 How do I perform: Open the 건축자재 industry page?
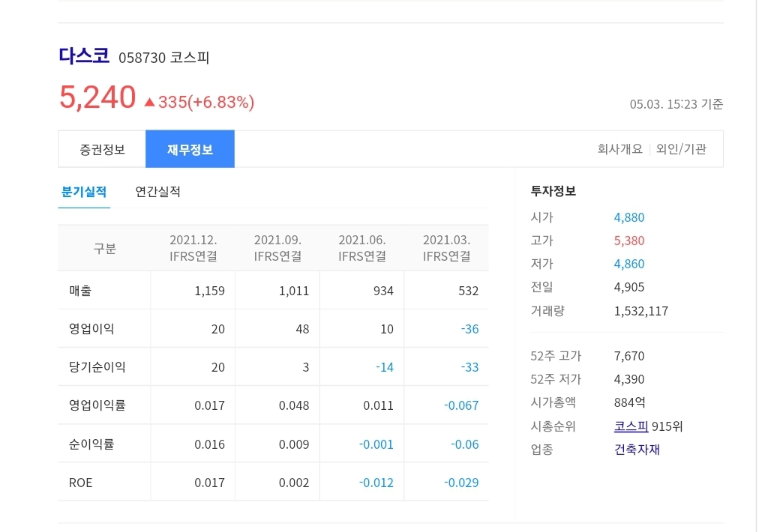[636, 450]
